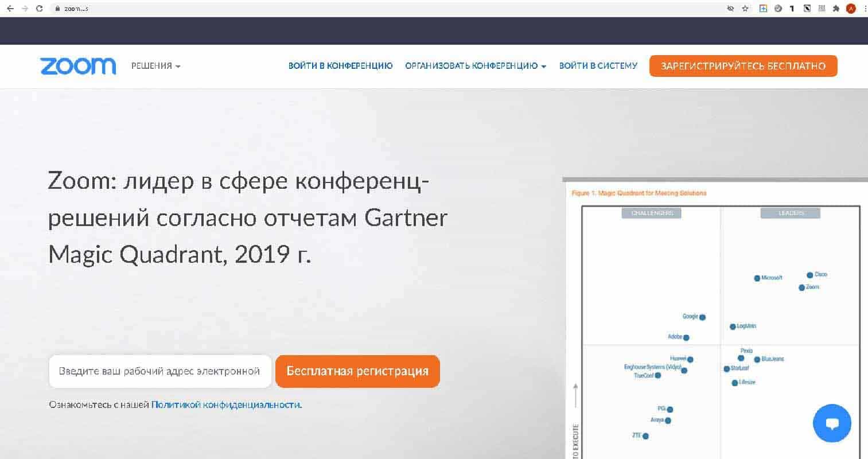The width and height of the screenshot is (868, 459).
Task: Reload the page with the refresh icon
Action: (39, 9)
